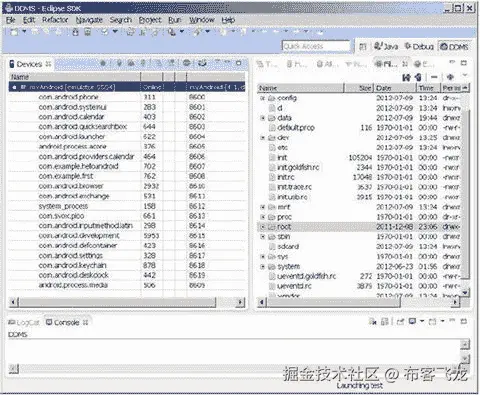Screen dimensions: 480x395
Task: Expand the system folder node
Action: 263,266
